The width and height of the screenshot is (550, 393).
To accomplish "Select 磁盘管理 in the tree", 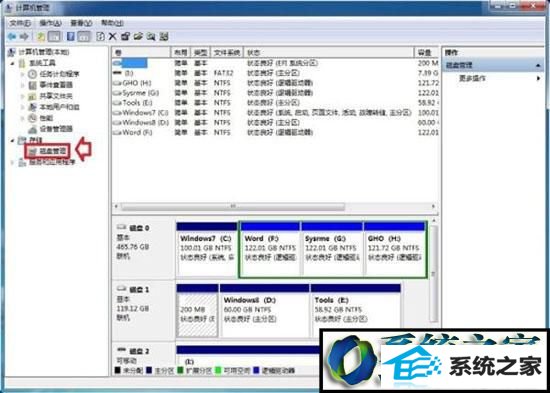I will [x=53, y=152].
